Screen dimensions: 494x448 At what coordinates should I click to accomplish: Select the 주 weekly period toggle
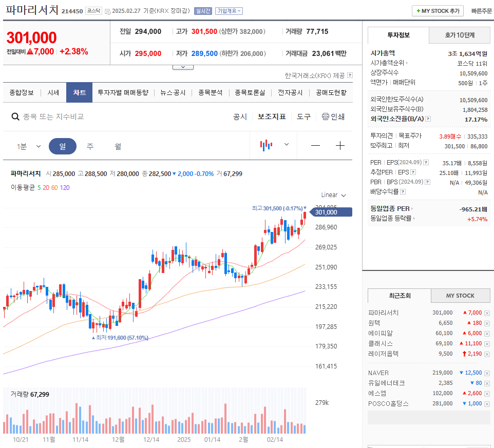(x=90, y=146)
